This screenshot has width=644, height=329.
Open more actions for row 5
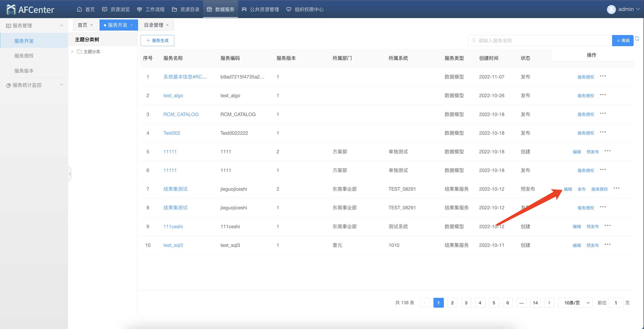pyautogui.click(x=607, y=151)
